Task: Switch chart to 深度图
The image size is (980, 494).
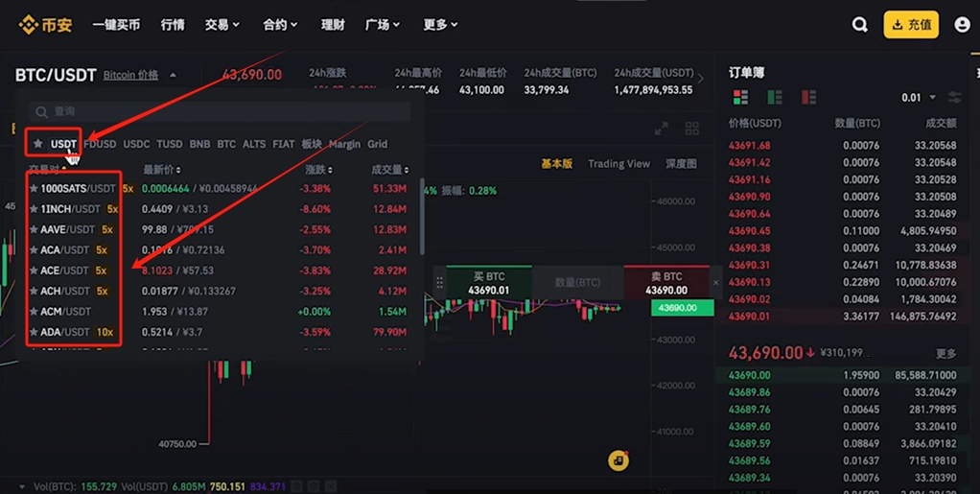Action: [681, 164]
